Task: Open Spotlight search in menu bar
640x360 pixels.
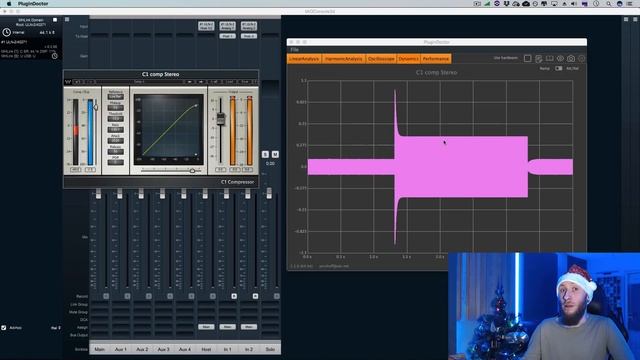Action: coord(608,4)
